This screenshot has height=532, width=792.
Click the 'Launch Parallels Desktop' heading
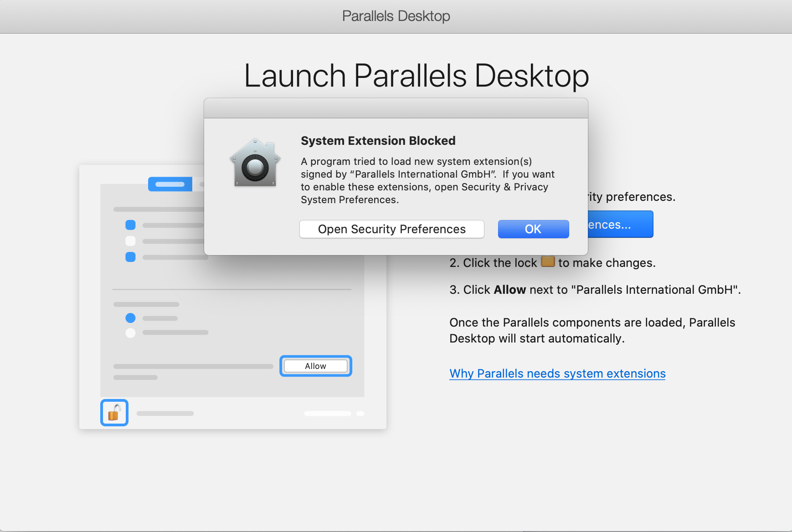click(416, 76)
